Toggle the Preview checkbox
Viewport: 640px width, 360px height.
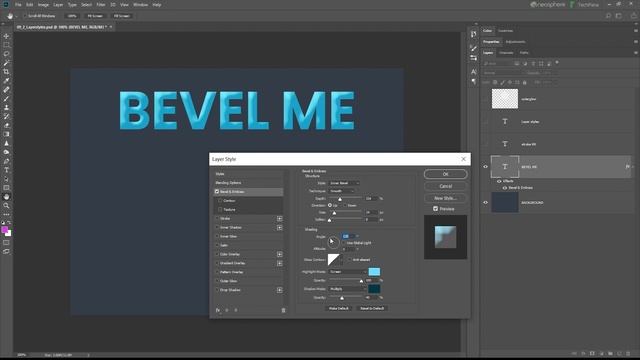tap(436, 209)
